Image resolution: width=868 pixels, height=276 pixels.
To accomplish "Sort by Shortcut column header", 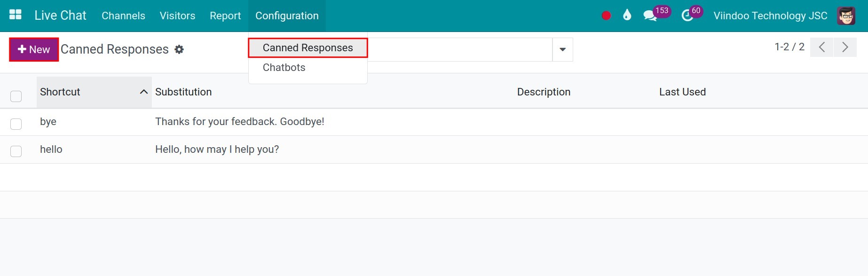I will pyautogui.click(x=94, y=92).
